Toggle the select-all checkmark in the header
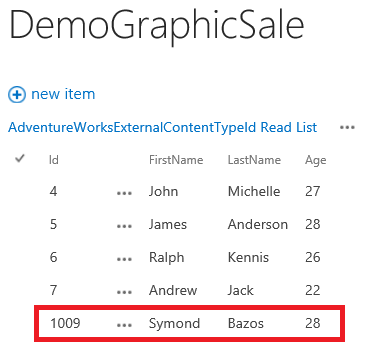This screenshot has height=362, width=390. pos(20,158)
